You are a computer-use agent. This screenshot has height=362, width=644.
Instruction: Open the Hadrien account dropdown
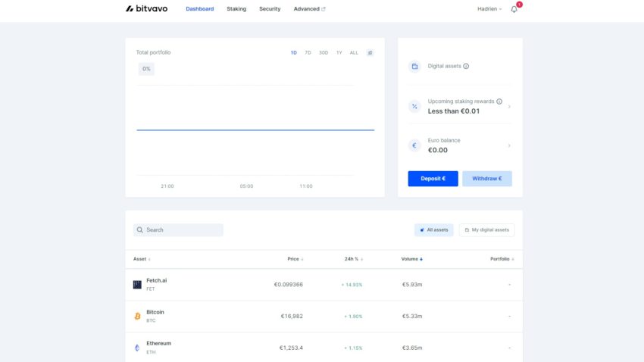click(489, 8)
